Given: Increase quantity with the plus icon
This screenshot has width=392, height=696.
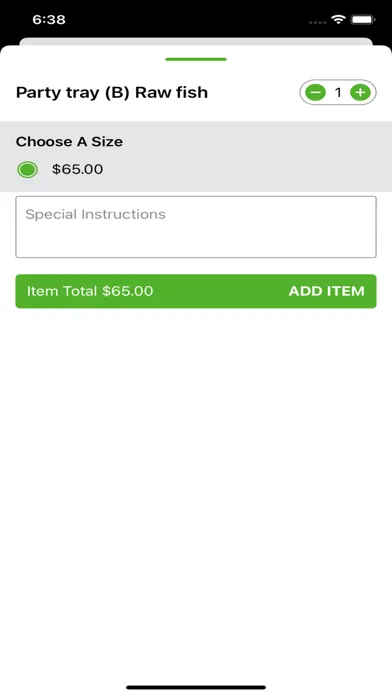Looking at the screenshot, I should [360, 92].
